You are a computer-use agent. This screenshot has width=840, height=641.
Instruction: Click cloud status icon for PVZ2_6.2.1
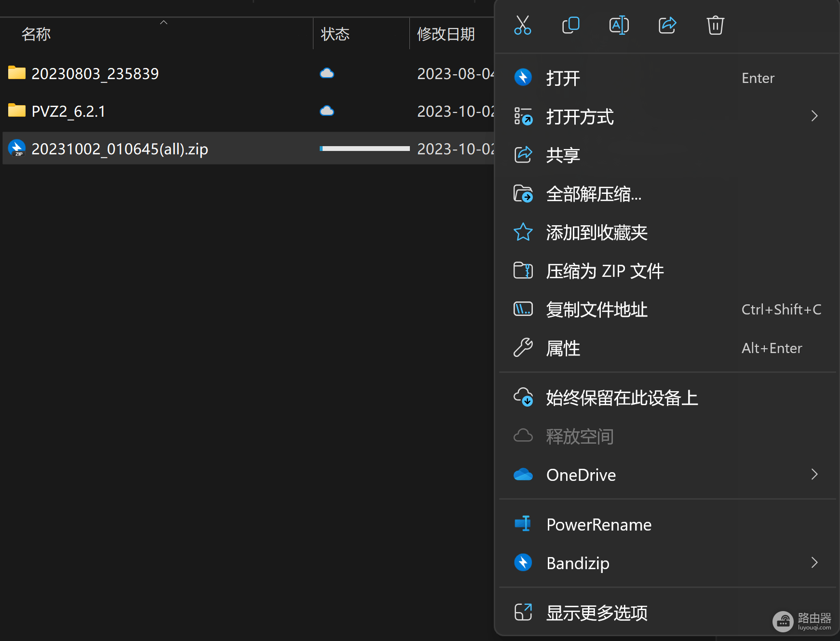327,110
